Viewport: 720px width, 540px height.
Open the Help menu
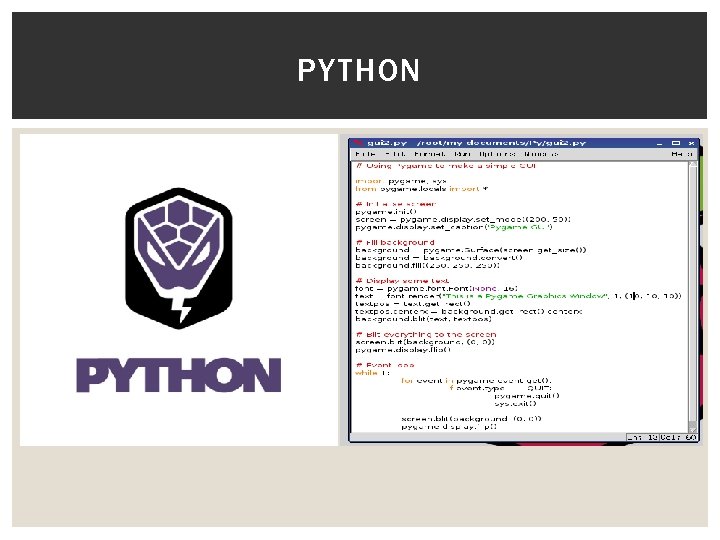[681, 154]
